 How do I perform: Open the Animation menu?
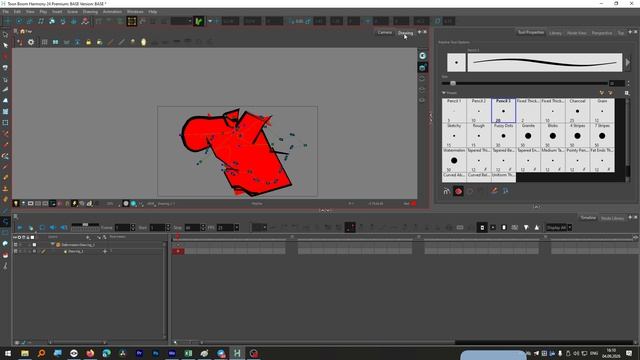[112, 12]
